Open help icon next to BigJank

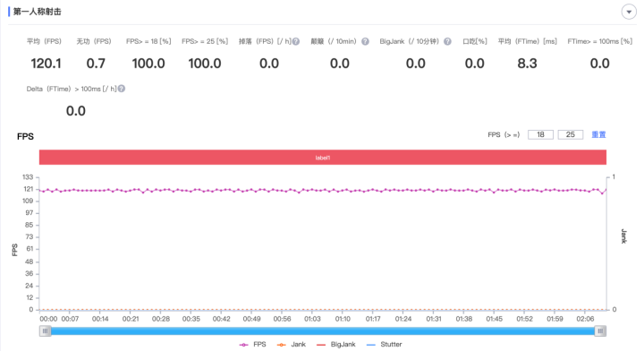tap(448, 41)
